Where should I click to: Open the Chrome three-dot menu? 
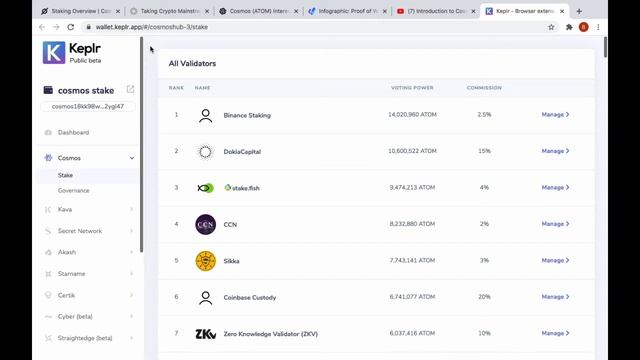point(598,27)
